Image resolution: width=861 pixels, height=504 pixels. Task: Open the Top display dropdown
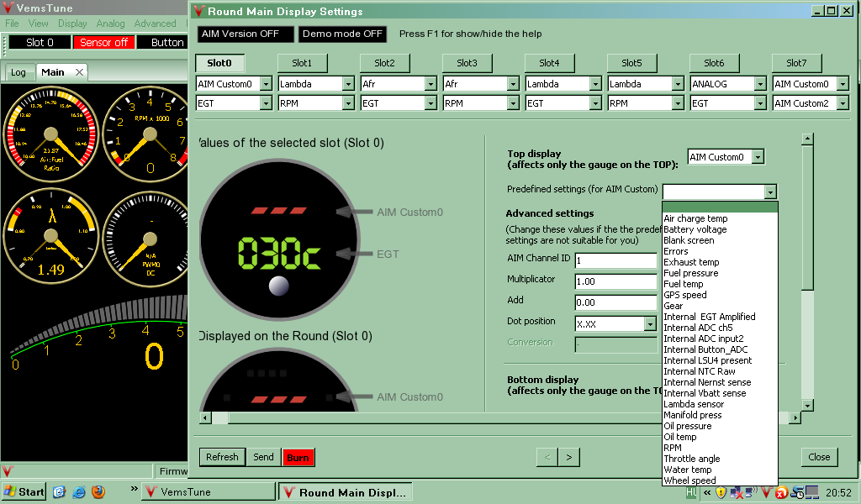click(726, 157)
